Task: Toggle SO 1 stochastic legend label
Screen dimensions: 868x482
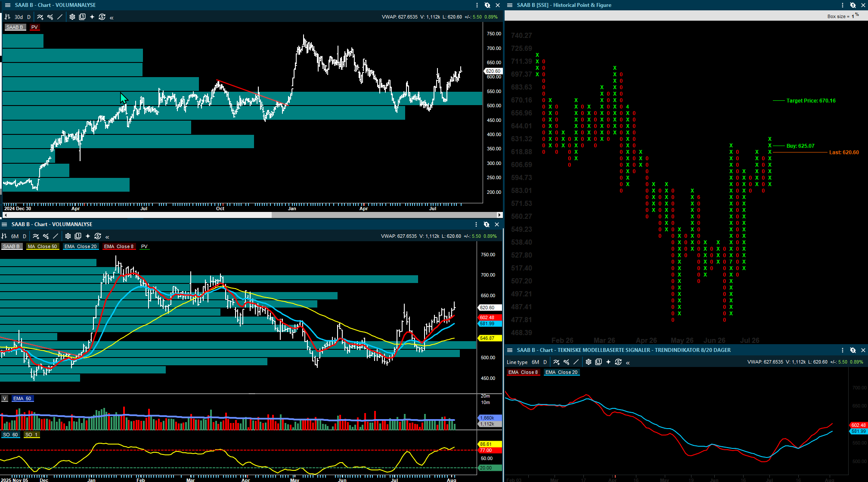Action: coord(31,435)
